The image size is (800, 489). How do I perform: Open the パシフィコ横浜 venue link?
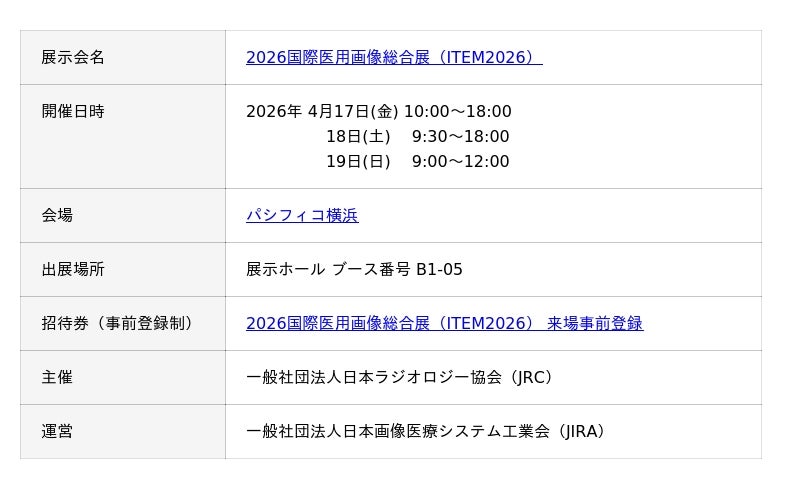302,216
